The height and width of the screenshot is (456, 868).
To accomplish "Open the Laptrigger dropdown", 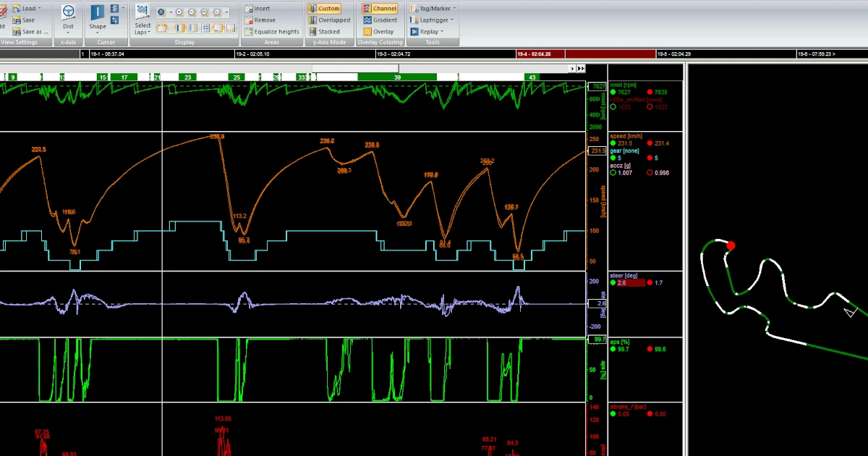I will [433, 20].
